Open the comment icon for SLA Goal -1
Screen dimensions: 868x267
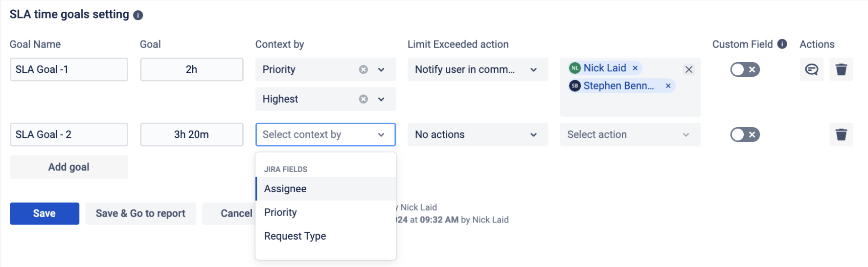[811, 69]
